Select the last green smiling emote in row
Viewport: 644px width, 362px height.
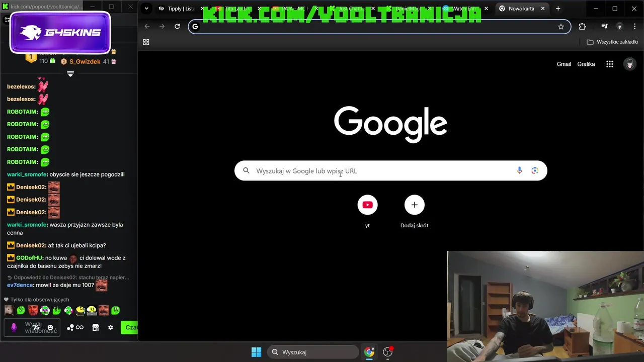pos(116,310)
